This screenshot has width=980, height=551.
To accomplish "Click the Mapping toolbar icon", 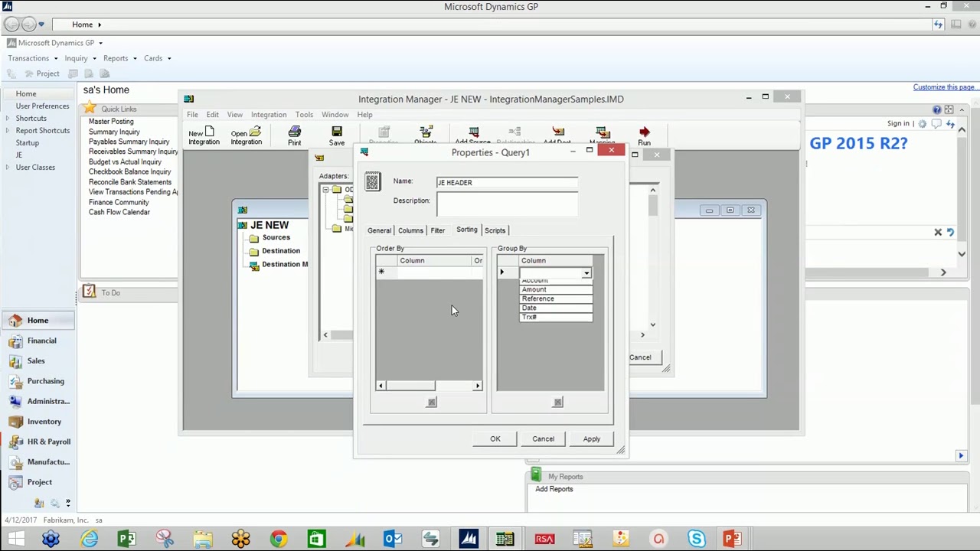I will click(602, 135).
